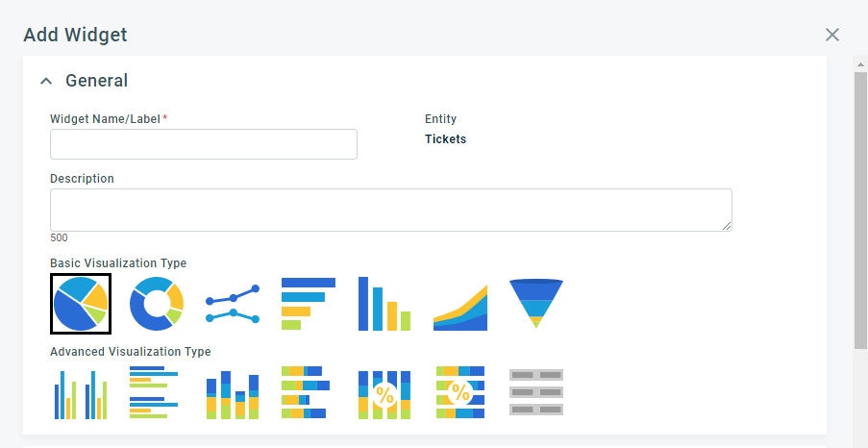Choose the 100% stacked column chart
This screenshot has height=448, width=868.
click(x=384, y=394)
